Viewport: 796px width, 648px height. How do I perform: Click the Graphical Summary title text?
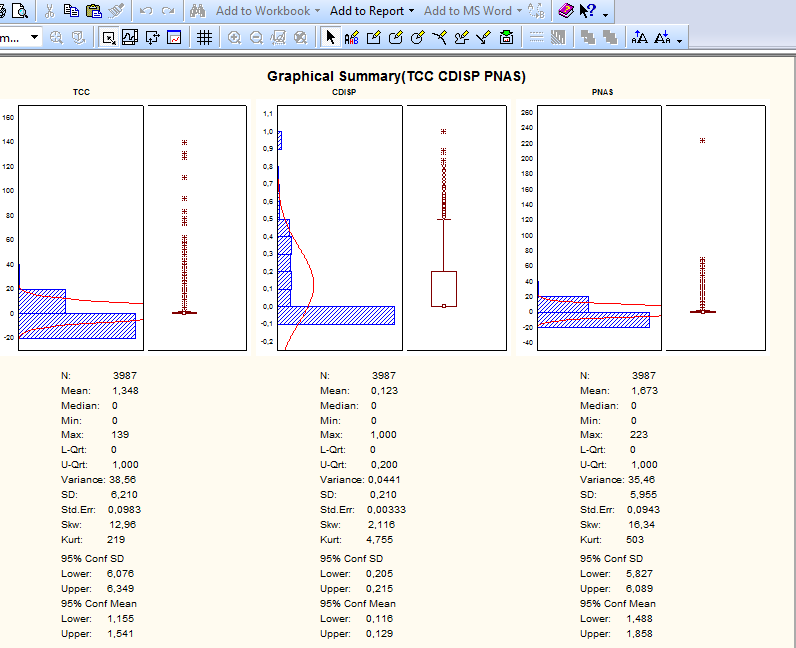396,77
